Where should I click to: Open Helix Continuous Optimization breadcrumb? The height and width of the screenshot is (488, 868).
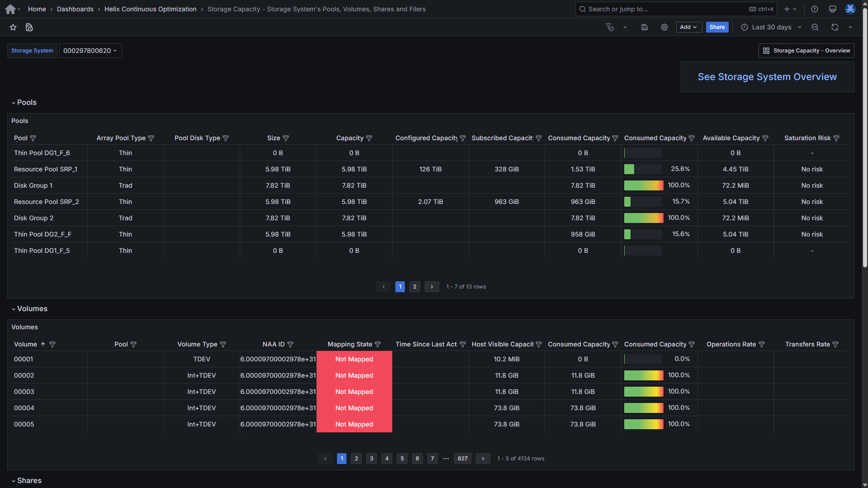pyautogui.click(x=150, y=9)
